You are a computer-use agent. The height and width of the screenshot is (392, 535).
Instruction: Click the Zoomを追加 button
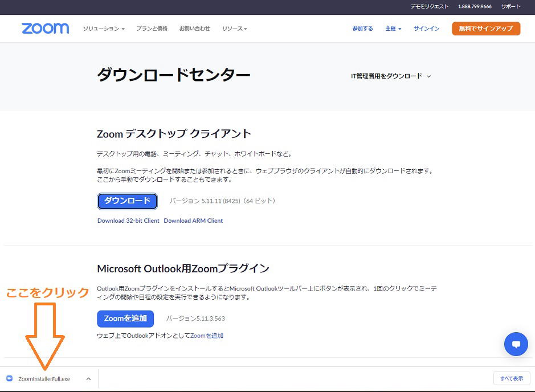click(x=125, y=318)
